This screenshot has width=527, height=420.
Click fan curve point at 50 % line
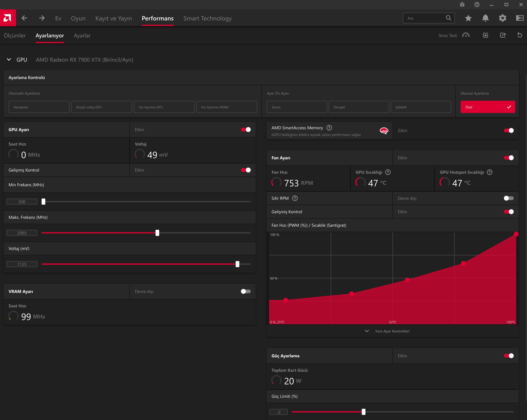pyautogui.click(x=407, y=280)
